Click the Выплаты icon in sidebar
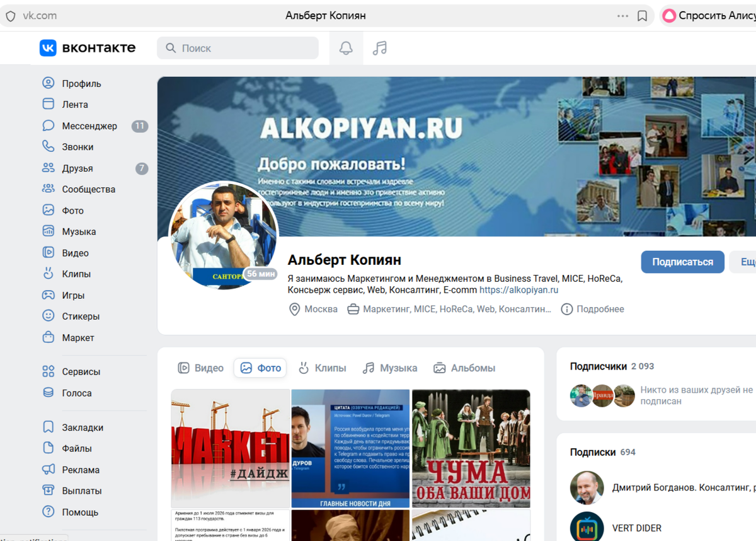This screenshot has height=541, width=756. click(49, 491)
